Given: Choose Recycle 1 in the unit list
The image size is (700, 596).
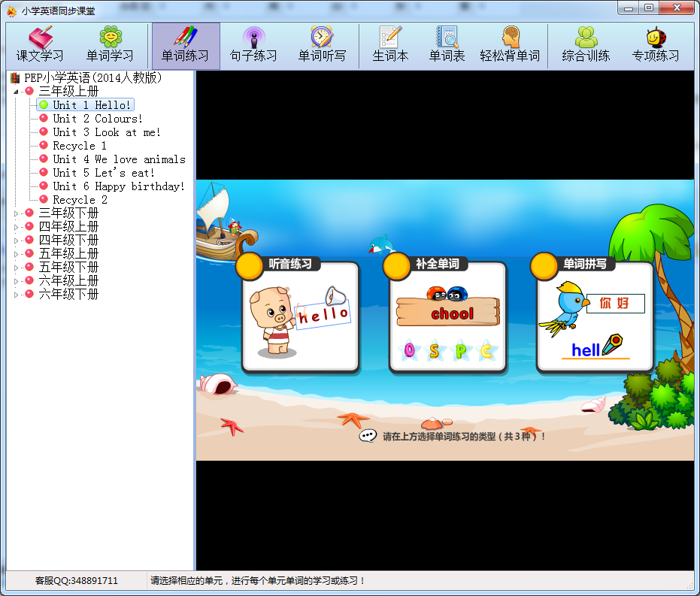Looking at the screenshot, I should (79, 146).
